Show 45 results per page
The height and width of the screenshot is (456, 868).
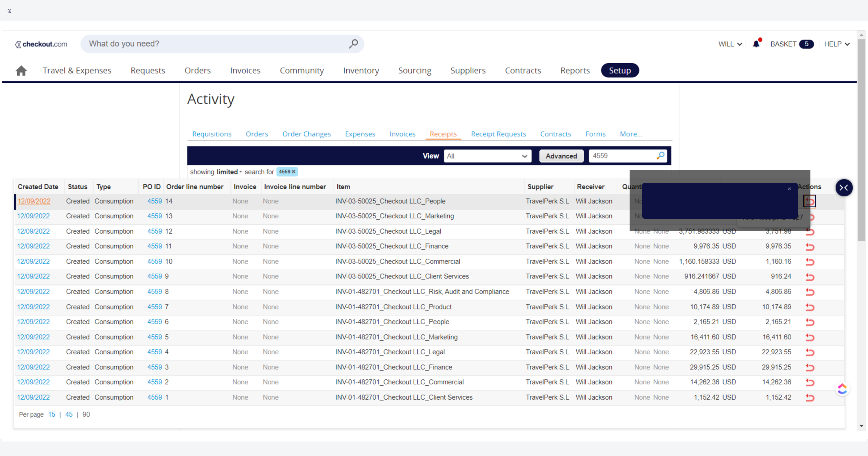[x=69, y=414]
